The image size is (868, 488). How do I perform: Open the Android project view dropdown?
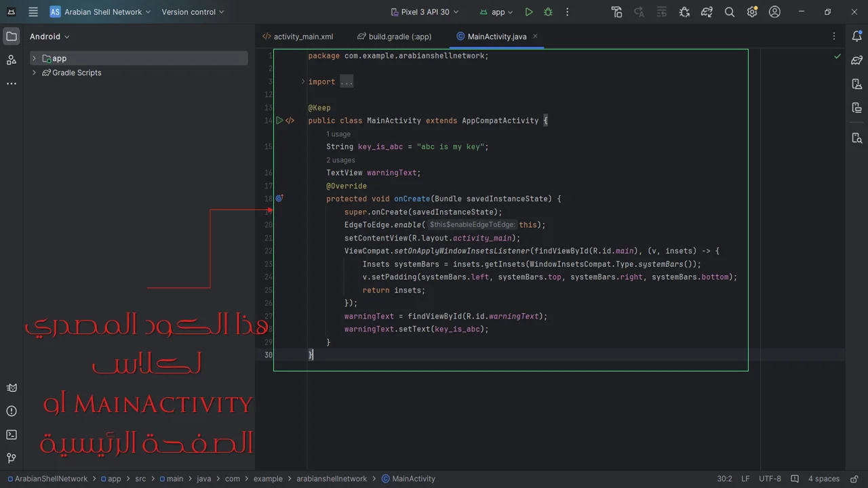(x=50, y=37)
